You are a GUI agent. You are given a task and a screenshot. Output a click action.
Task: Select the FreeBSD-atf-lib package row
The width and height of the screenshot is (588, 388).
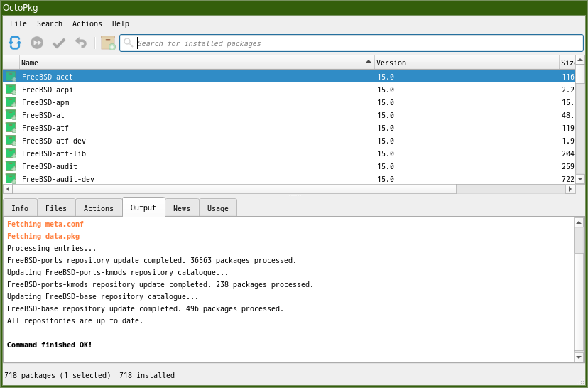(x=289, y=153)
